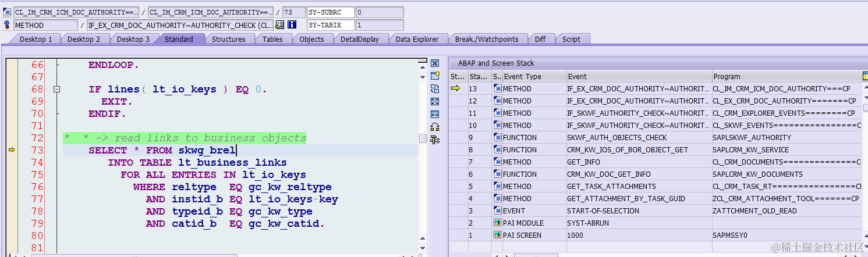Click the METHOD event type field
This screenshot has height=257, width=868.
click(x=45, y=25)
